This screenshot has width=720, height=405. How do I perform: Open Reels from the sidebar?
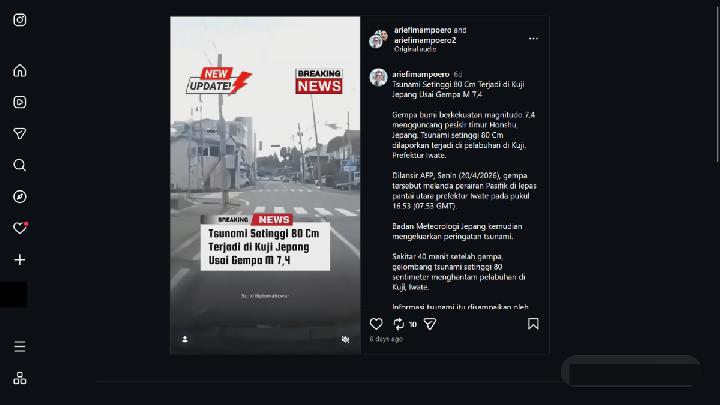[20, 102]
